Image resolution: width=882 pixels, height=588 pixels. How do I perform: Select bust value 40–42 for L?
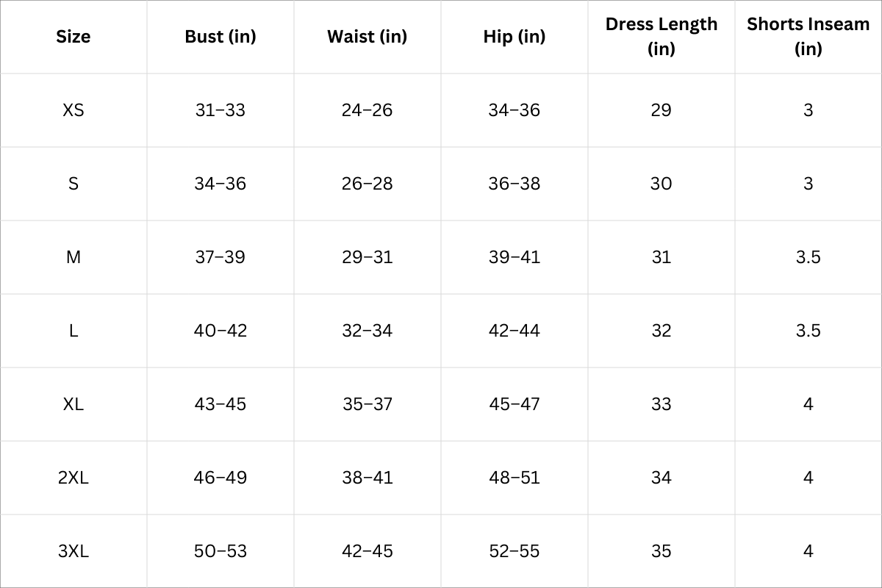tap(220, 331)
